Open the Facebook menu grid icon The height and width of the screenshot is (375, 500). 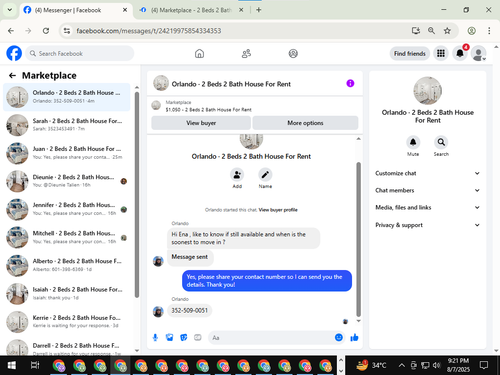[x=441, y=53]
